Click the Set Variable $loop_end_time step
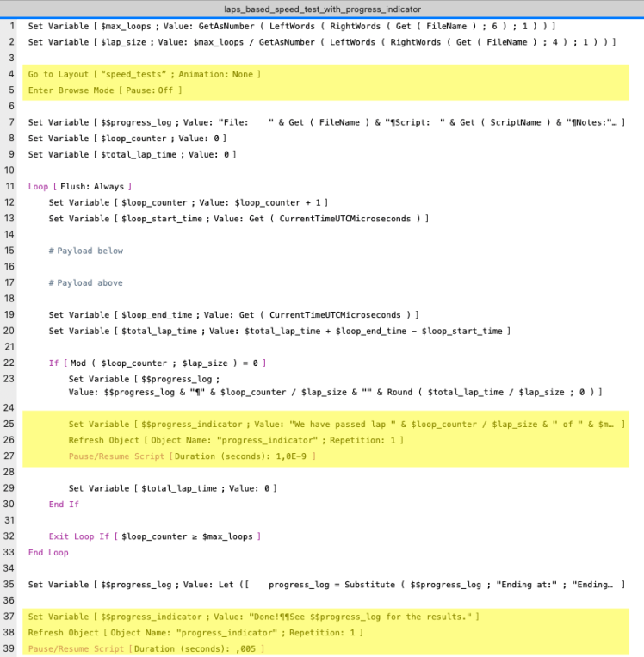Image resolution: width=644 pixels, height=657 pixels. click(234, 315)
